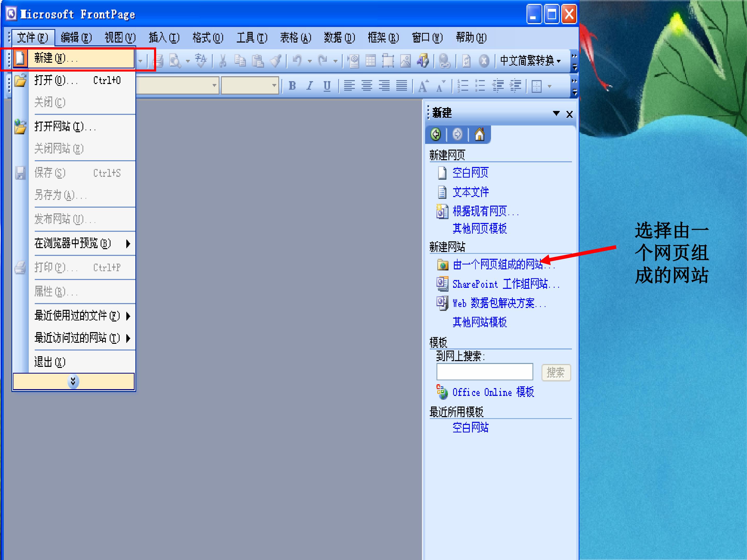Click the 其他网站模板 link
The width and height of the screenshot is (747, 560).
click(x=480, y=322)
